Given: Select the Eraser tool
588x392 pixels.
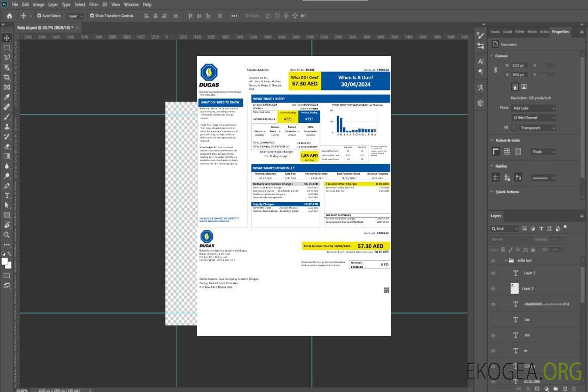Looking at the screenshot, I should pos(7,146).
